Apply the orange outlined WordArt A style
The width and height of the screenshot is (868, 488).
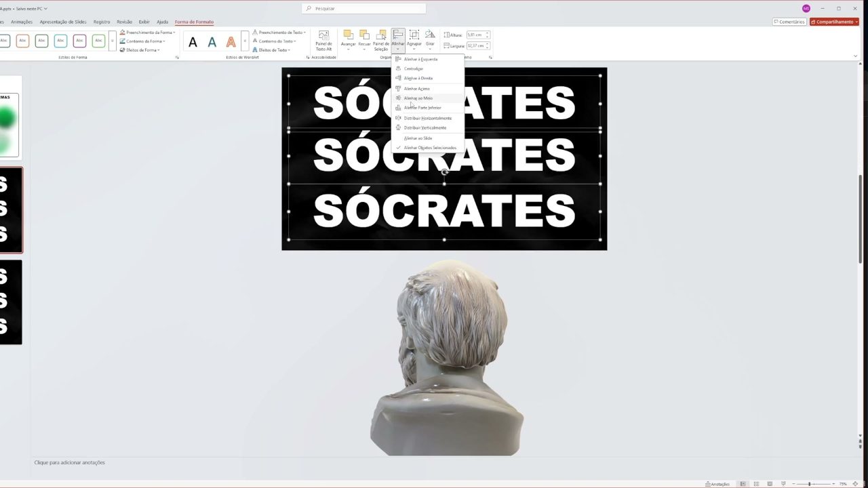[231, 42]
